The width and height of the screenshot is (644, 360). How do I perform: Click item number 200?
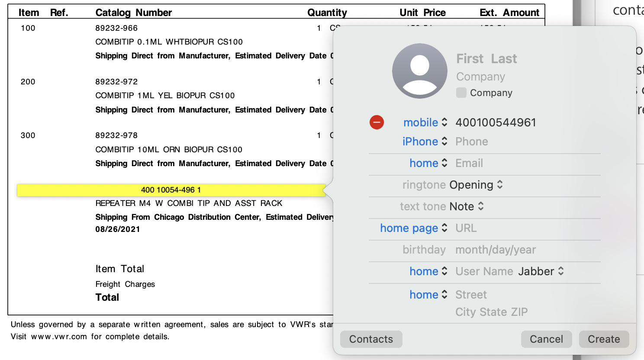28,82
